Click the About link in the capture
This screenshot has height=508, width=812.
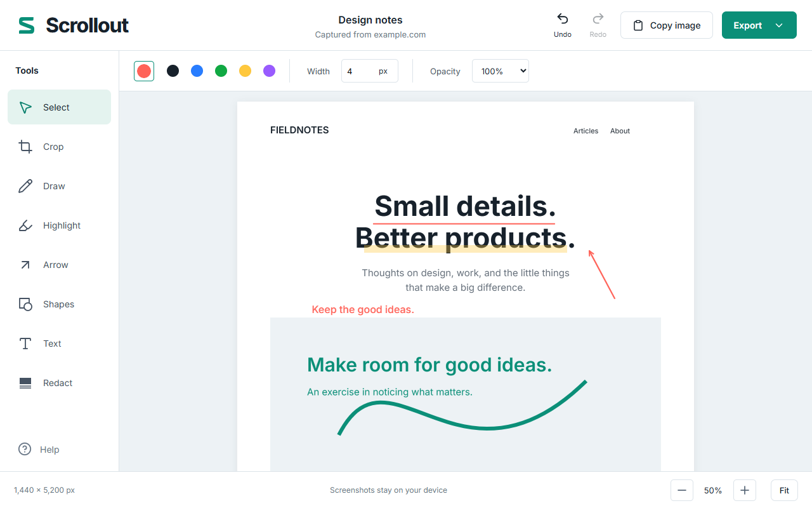coord(620,131)
